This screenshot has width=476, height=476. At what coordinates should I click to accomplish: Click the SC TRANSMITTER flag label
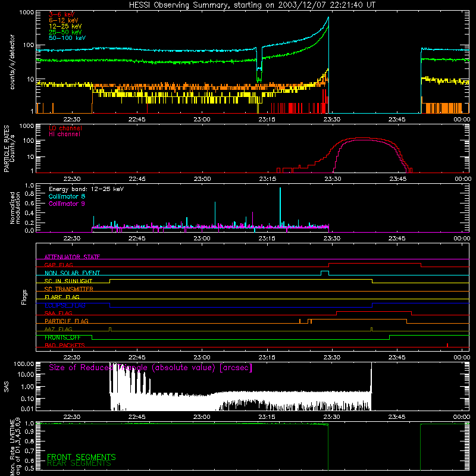[x=68, y=289]
